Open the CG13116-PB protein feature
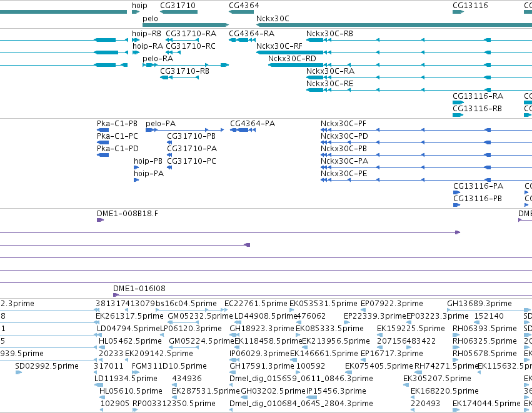 click(457, 205)
